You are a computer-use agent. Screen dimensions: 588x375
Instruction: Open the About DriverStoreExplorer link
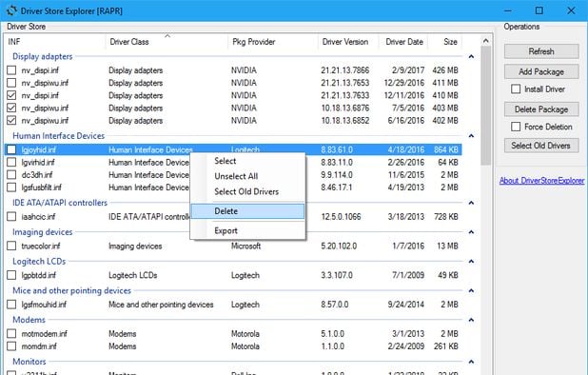tap(542, 181)
